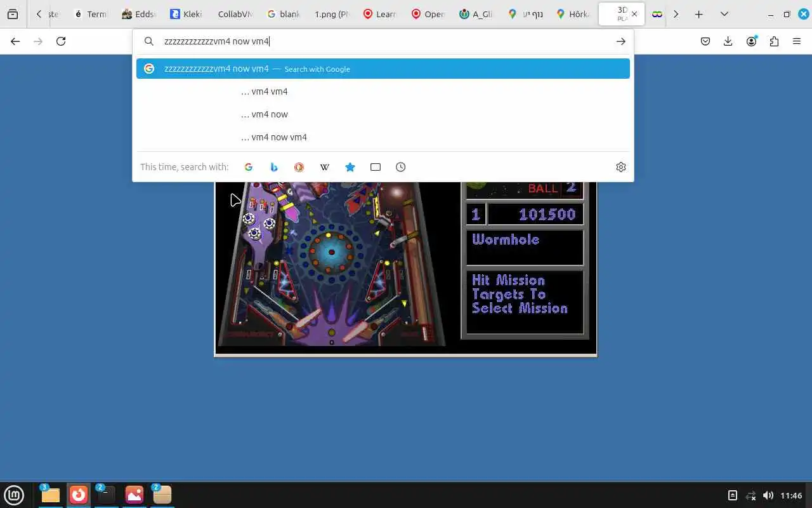Choose the '… vm4 vm4' suggestion
The height and width of the screenshot is (508, 812).
[x=383, y=91]
